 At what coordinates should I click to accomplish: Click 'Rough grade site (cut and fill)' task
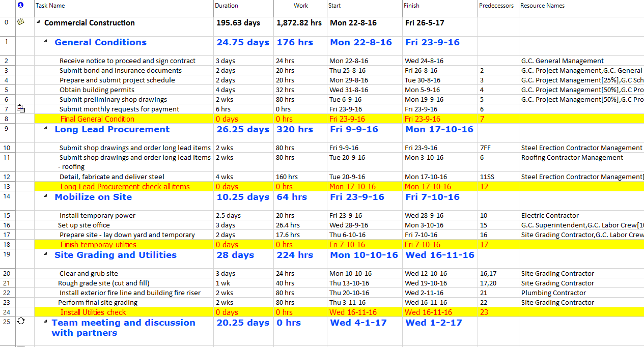[x=104, y=283]
